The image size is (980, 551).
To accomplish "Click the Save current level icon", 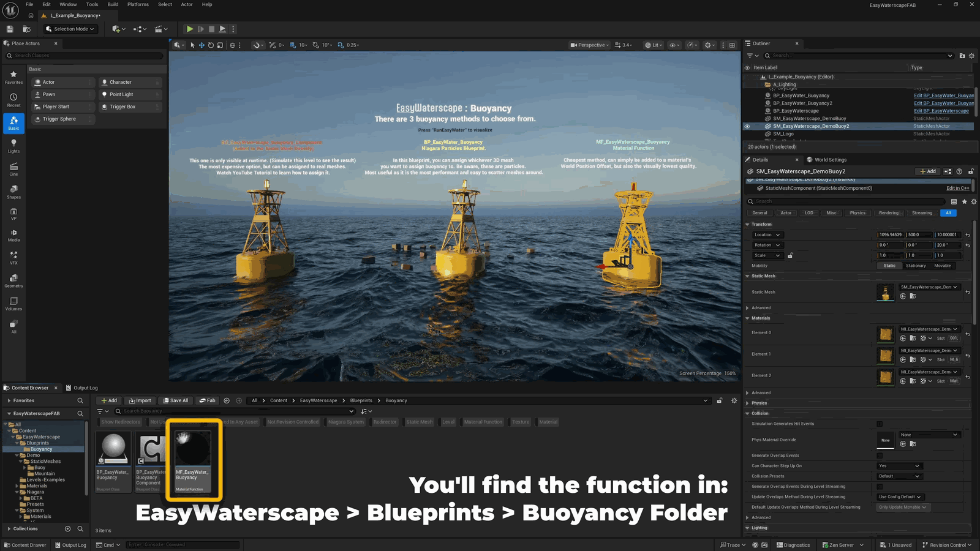I will click(x=10, y=29).
